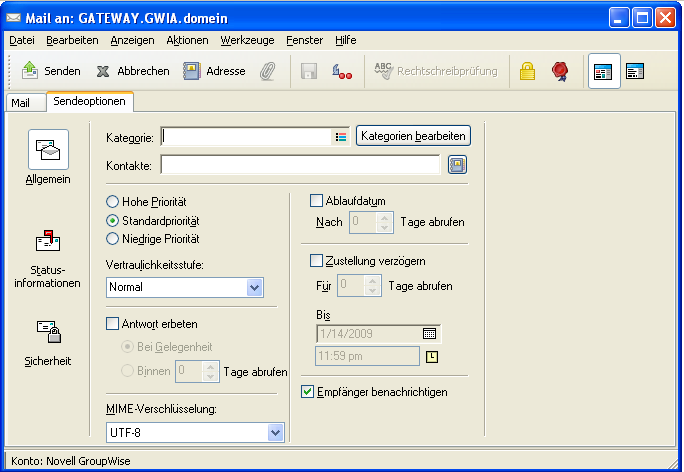
Task: Choose the Binnen radio option
Action: [x=127, y=371]
